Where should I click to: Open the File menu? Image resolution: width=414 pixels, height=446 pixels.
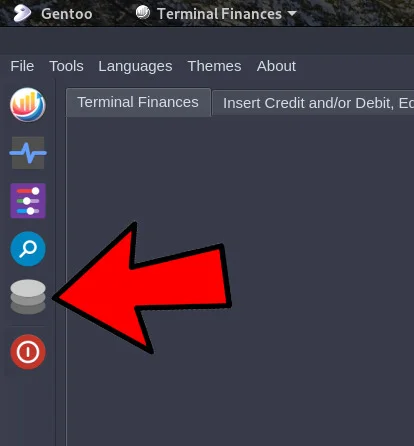pyautogui.click(x=22, y=66)
